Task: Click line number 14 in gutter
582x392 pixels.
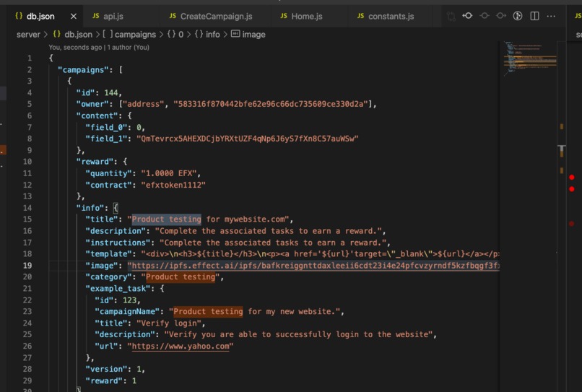Action: [27, 208]
